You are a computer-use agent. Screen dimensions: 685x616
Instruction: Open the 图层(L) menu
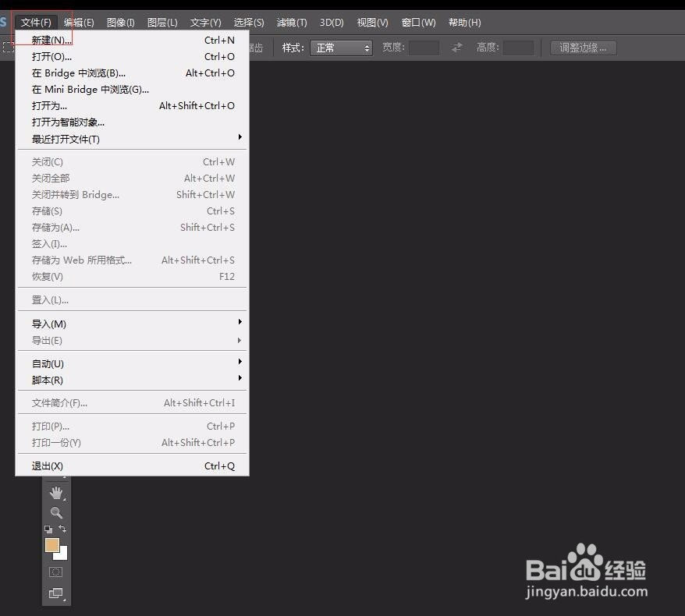[x=162, y=23]
